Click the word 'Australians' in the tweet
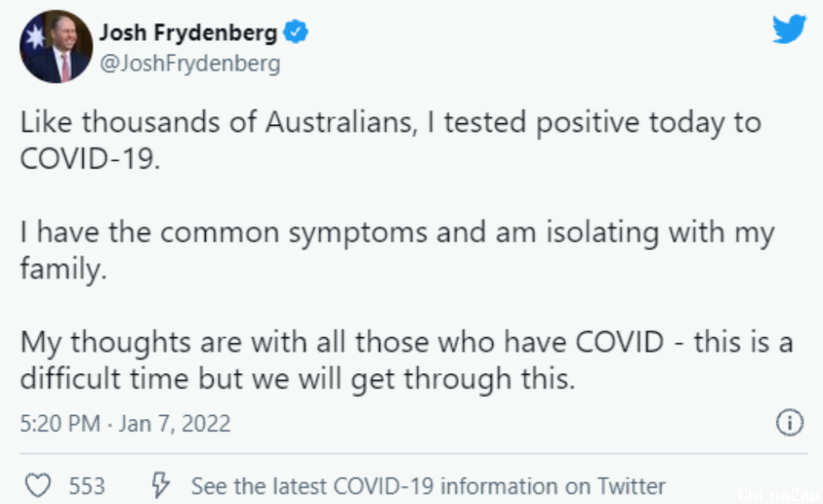The height and width of the screenshot is (504, 823). click(341, 123)
